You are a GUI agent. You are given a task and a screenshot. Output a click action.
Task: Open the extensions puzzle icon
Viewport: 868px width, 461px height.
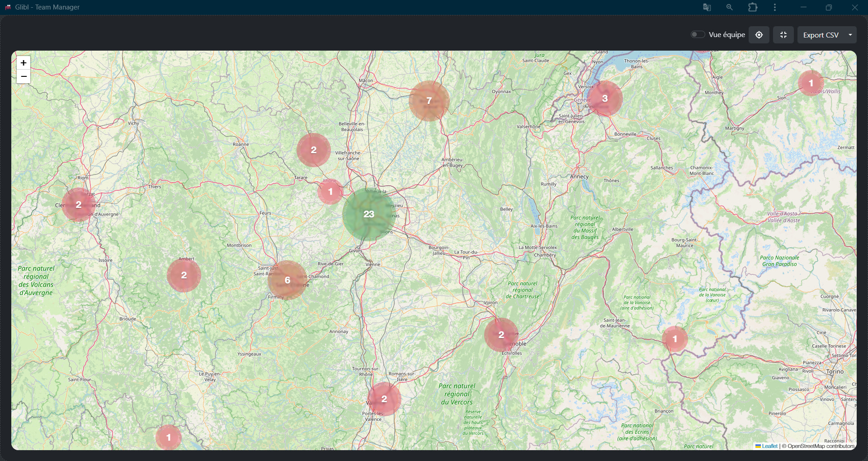coord(753,7)
